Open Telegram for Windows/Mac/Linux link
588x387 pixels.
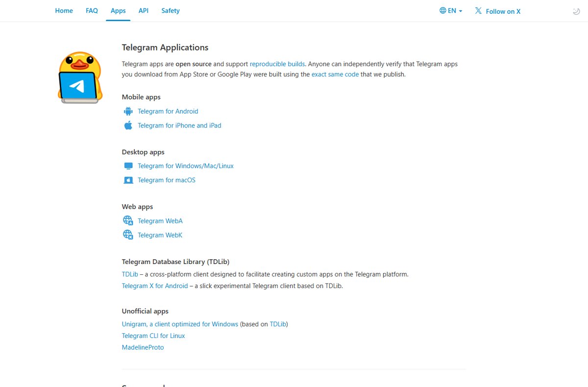click(186, 166)
